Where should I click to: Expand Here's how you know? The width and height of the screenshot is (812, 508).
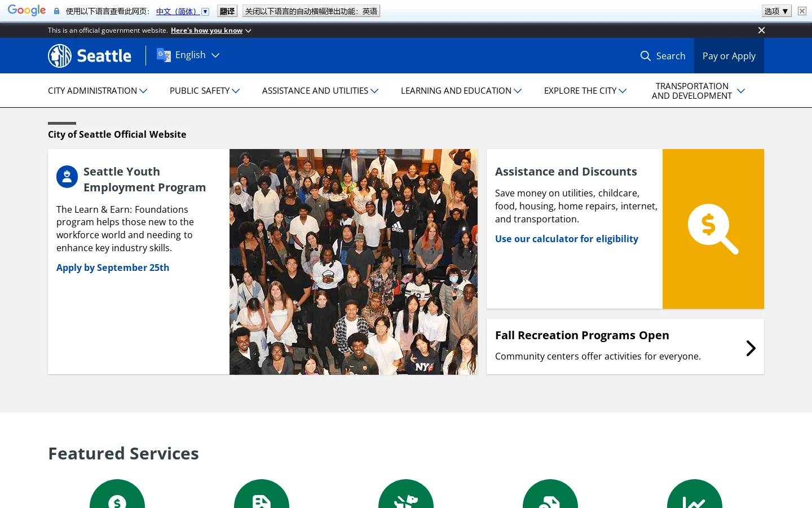[211, 30]
